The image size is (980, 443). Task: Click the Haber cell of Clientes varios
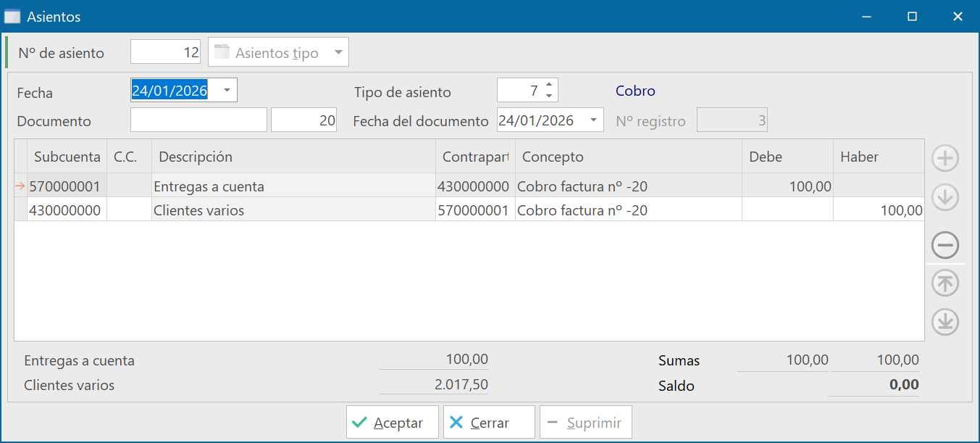coord(878,211)
